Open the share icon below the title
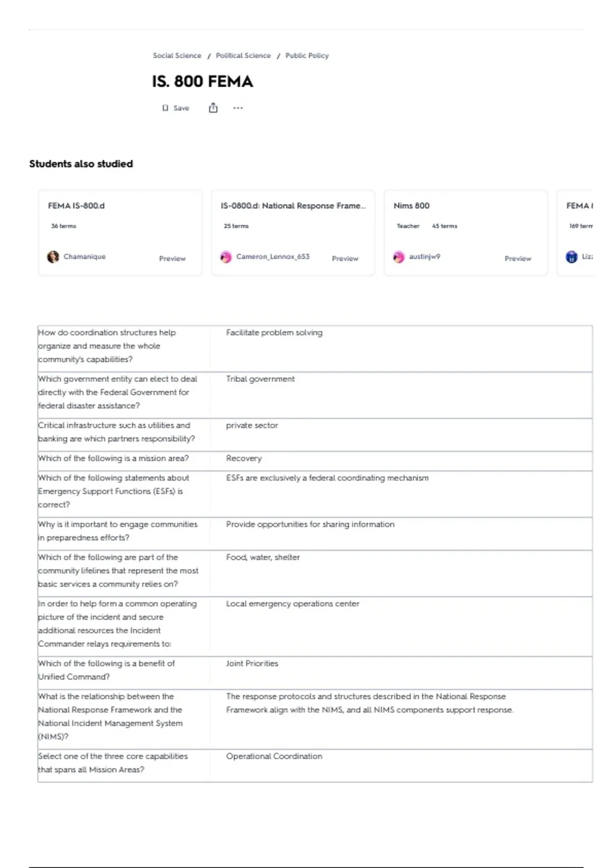 click(x=213, y=108)
